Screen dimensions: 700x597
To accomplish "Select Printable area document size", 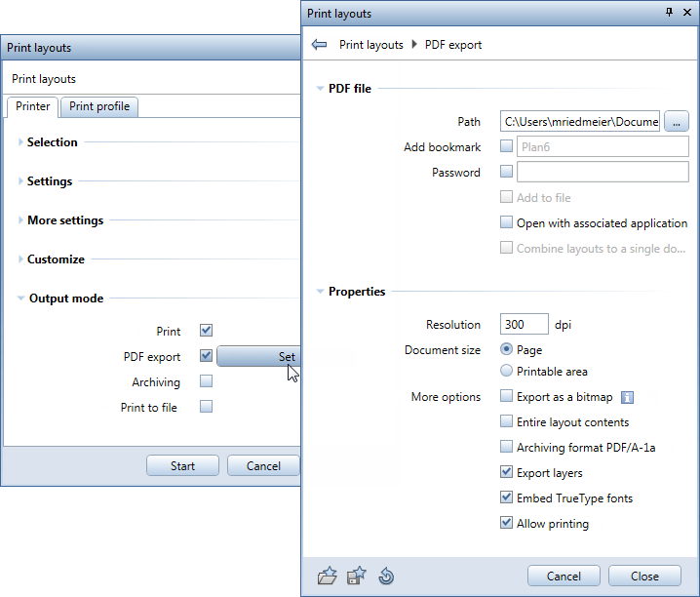I will point(506,371).
